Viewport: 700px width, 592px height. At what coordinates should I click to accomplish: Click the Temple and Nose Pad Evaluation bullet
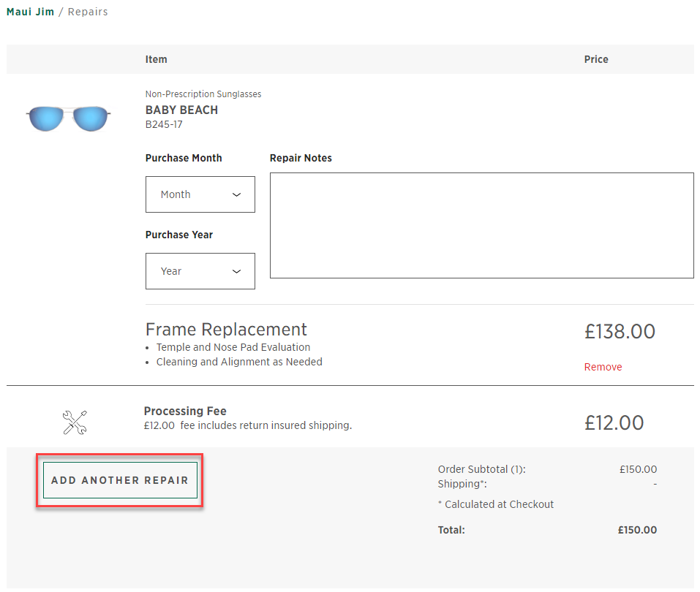pos(233,347)
